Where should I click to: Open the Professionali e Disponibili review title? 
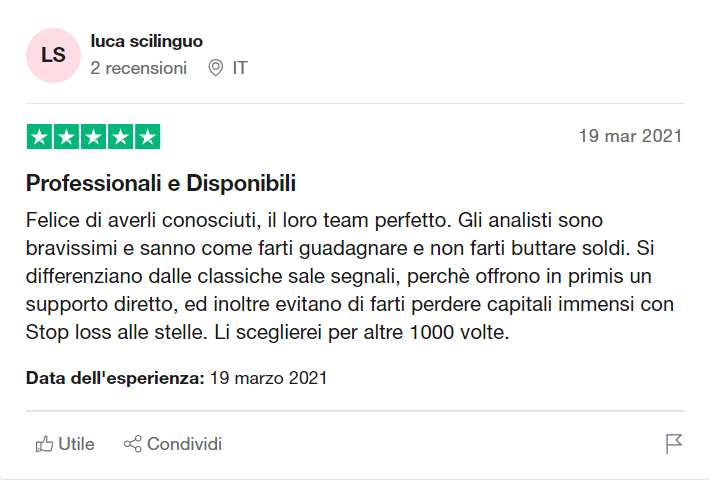tap(161, 184)
